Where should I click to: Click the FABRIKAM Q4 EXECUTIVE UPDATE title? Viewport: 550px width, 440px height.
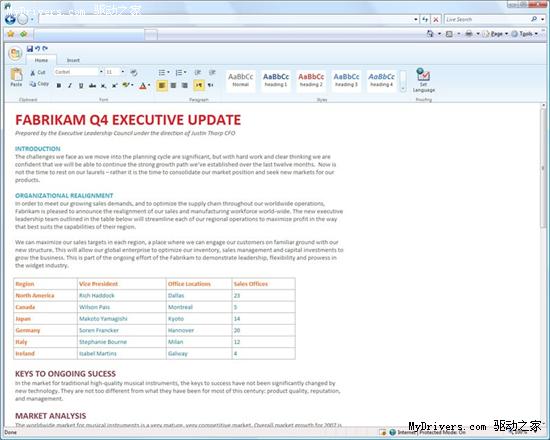coord(128,120)
